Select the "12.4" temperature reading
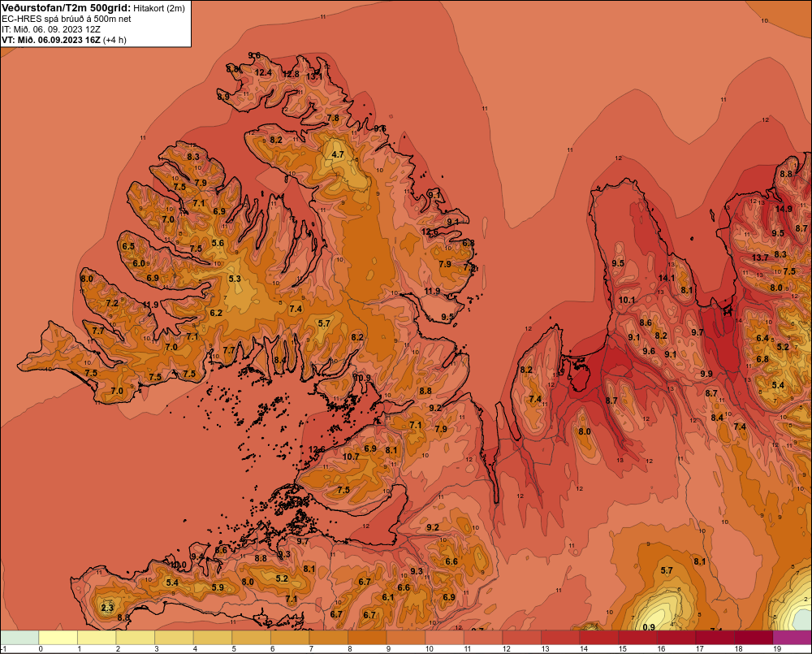Viewport: 812px width, 654px height. click(x=263, y=72)
